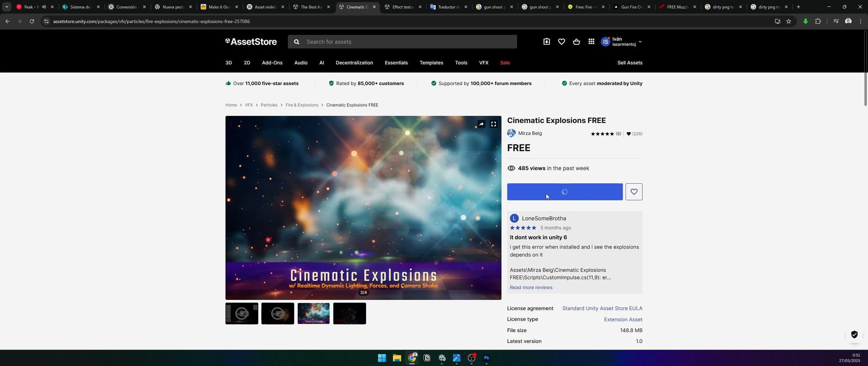Open the Audio category menu
868x366 pixels.
coord(301,63)
